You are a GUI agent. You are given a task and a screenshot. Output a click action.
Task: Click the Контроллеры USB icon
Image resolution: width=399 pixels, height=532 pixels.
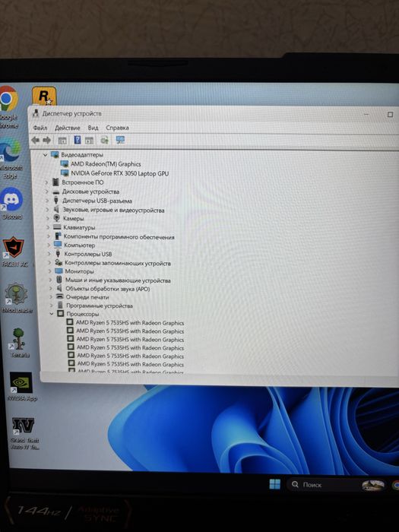coord(58,254)
